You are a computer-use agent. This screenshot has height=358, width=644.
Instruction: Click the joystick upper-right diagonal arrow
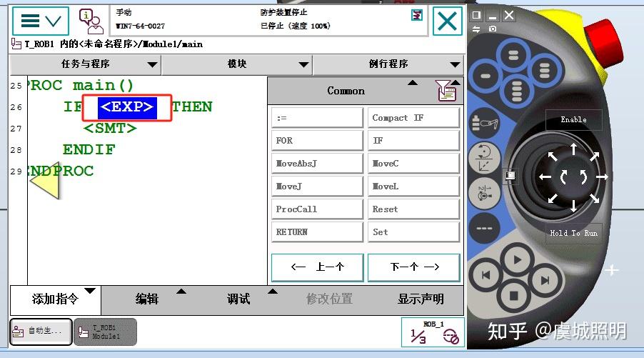tap(595, 156)
